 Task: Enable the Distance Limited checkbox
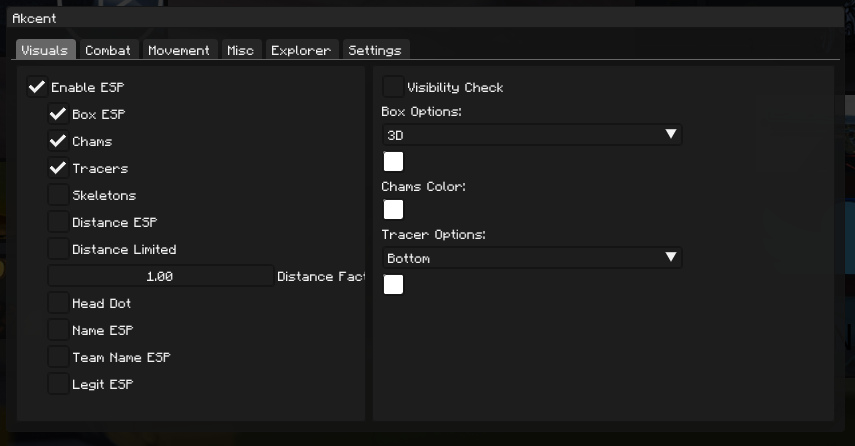[58, 249]
